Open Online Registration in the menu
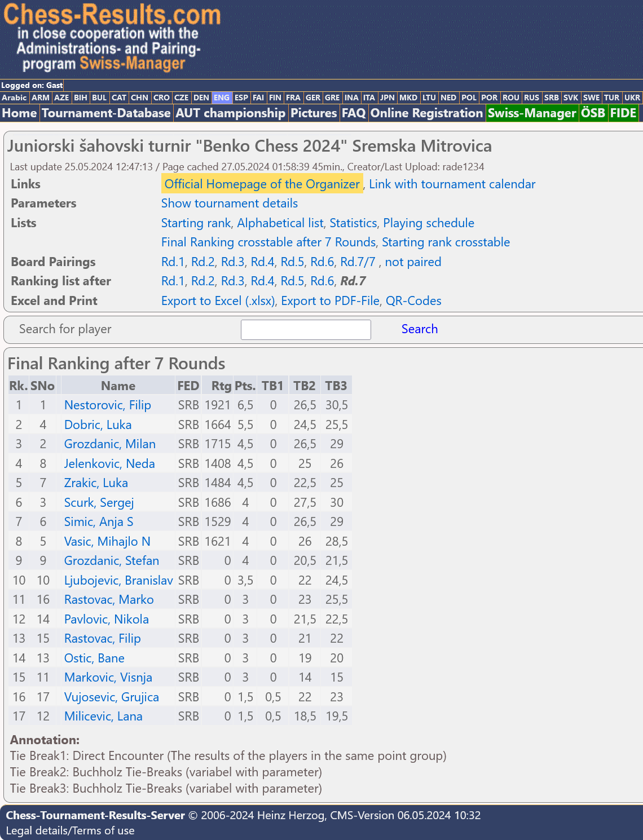Viewport: 643px width, 840px height. [426, 113]
